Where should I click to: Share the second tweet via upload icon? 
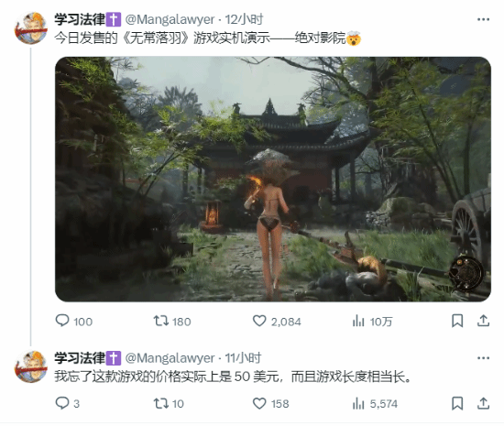[x=483, y=403]
